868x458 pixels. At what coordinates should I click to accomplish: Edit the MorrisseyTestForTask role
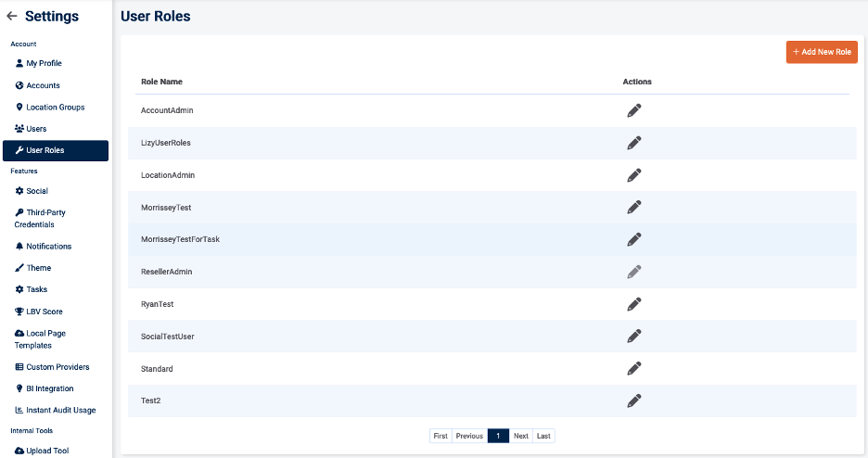click(x=633, y=239)
